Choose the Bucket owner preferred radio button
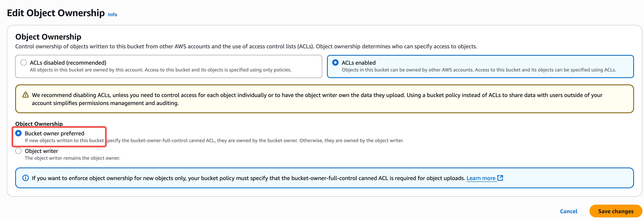 [18, 133]
